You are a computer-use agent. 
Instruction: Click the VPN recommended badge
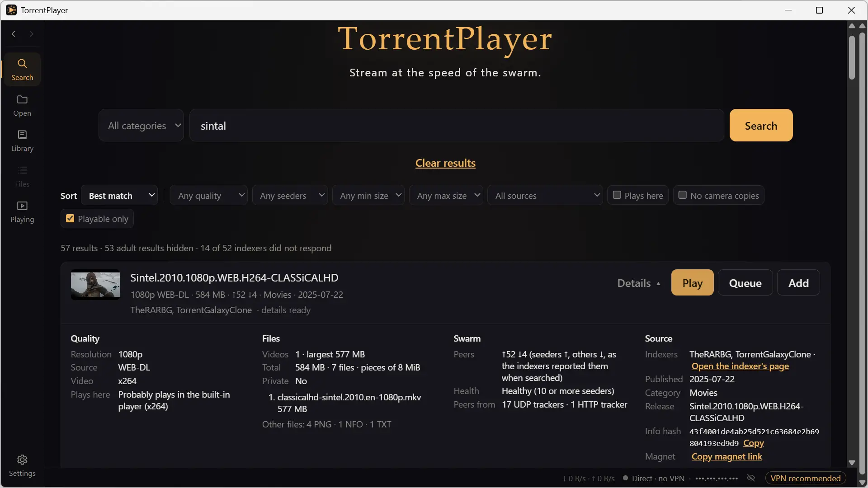805,478
